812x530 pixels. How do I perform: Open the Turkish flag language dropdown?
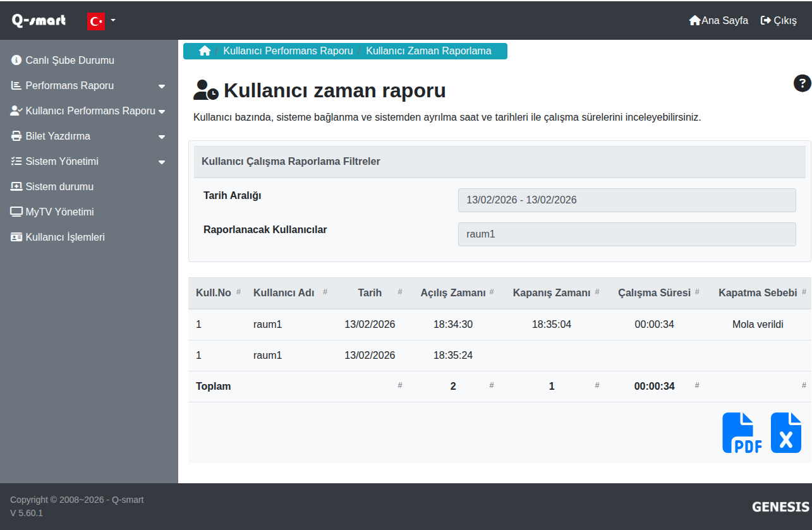click(x=101, y=21)
